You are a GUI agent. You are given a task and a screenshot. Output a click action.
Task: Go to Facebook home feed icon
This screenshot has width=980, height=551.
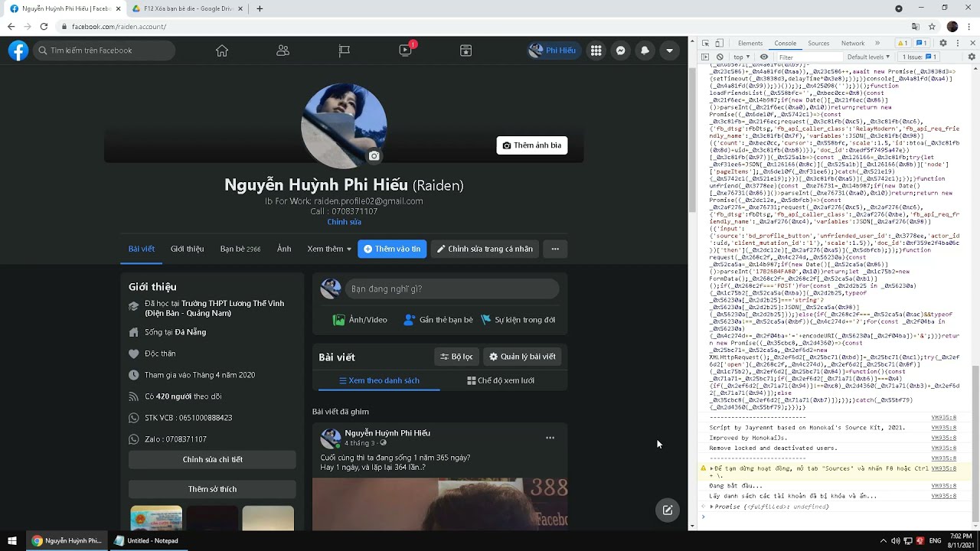pos(222,51)
